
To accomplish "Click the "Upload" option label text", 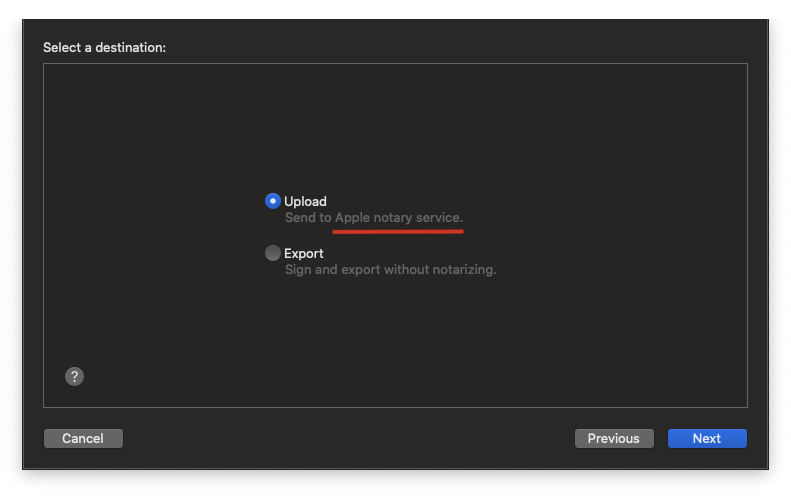I will (305, 201).
